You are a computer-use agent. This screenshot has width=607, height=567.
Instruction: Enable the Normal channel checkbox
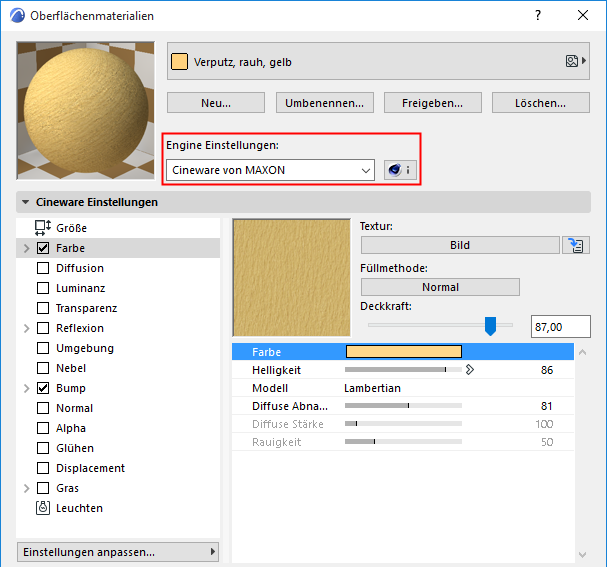(43, 408)
